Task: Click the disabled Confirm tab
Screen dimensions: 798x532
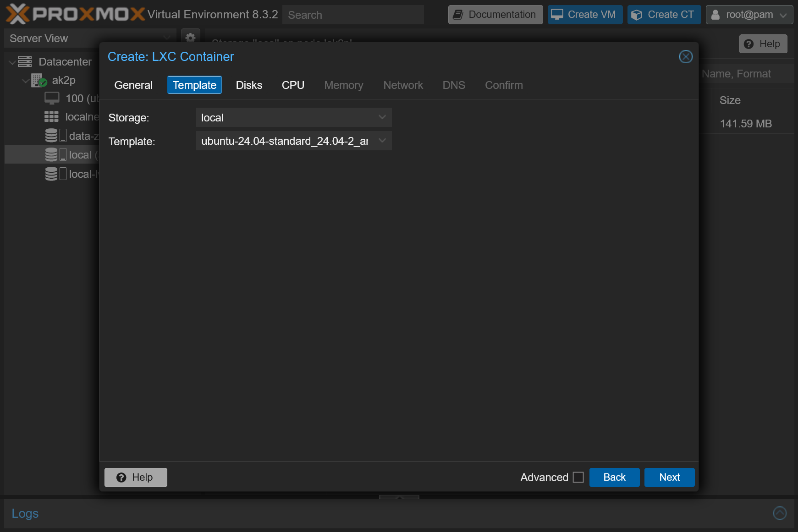Action: pos(504,85)
